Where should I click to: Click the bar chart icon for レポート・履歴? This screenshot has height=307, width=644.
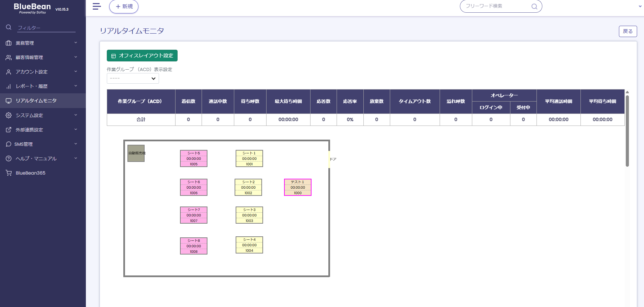tap(9, 86)
